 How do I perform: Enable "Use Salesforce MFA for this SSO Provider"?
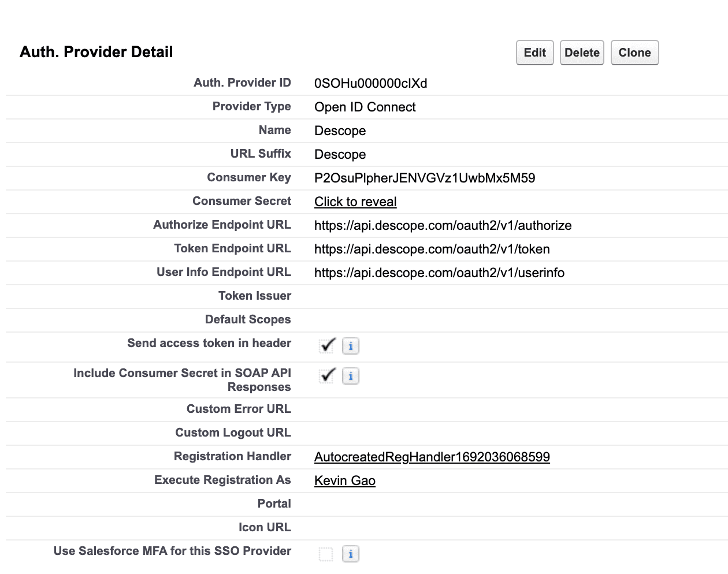tap(325, 553)
